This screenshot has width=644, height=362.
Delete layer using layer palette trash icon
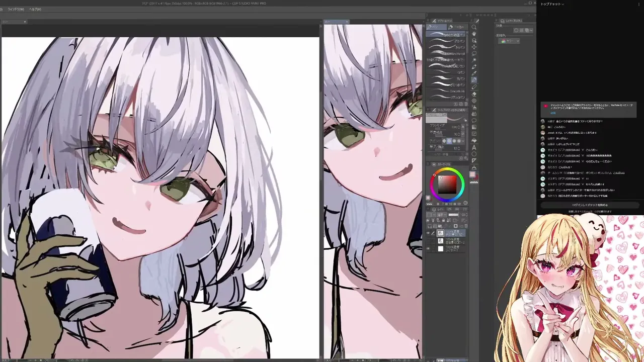pyautogui.click(x=466, y=226)
